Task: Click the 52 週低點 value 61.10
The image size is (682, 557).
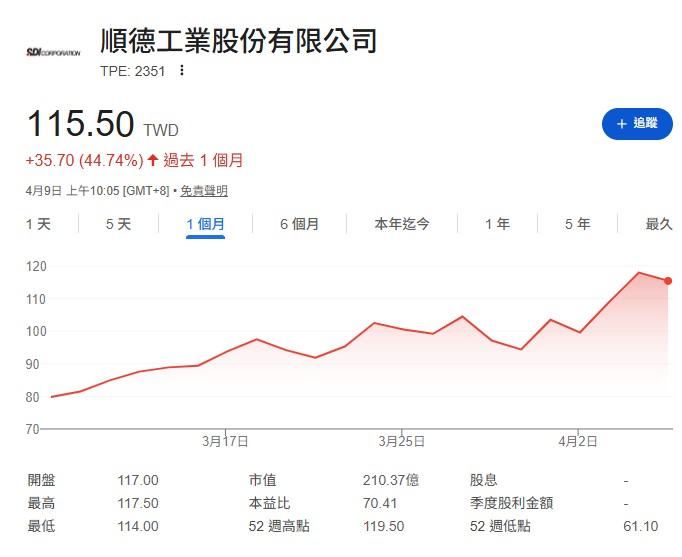Action: click(641, 526)
